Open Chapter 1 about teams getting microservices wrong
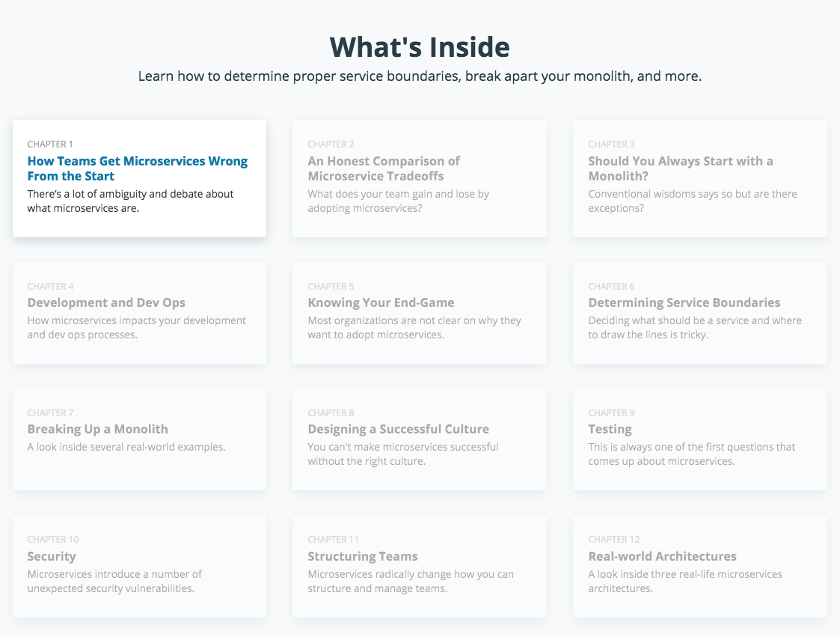840x637 pixels. point(138,168)
